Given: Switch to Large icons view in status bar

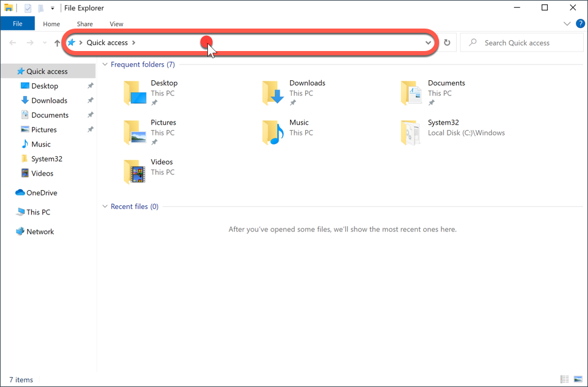Looking at the screenshot, I should 578,380.
